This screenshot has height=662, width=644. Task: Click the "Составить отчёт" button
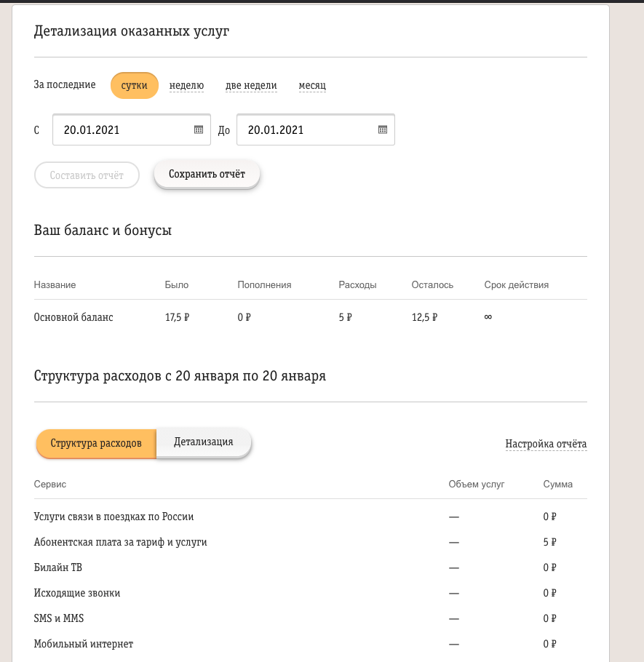[87, 175]
